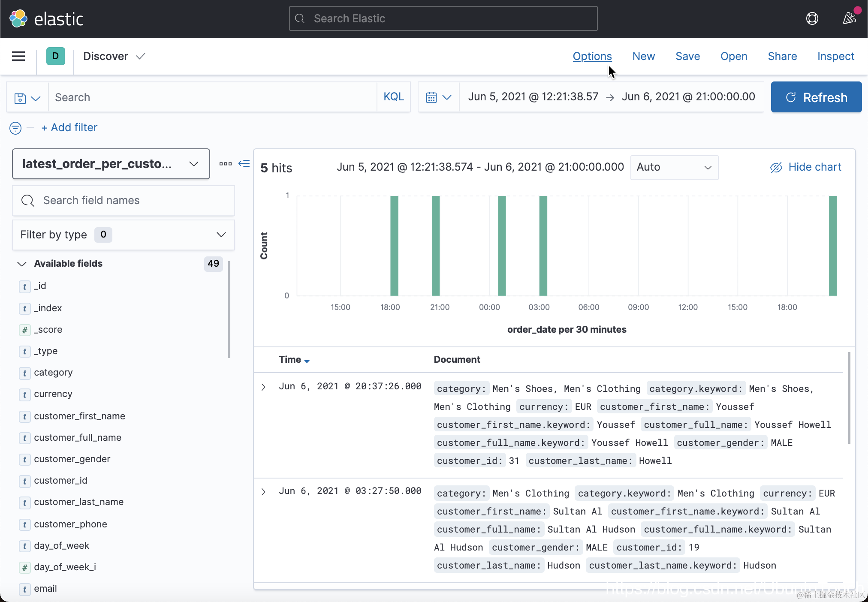Toggle KQL query language switch

[x=393, y=97]
